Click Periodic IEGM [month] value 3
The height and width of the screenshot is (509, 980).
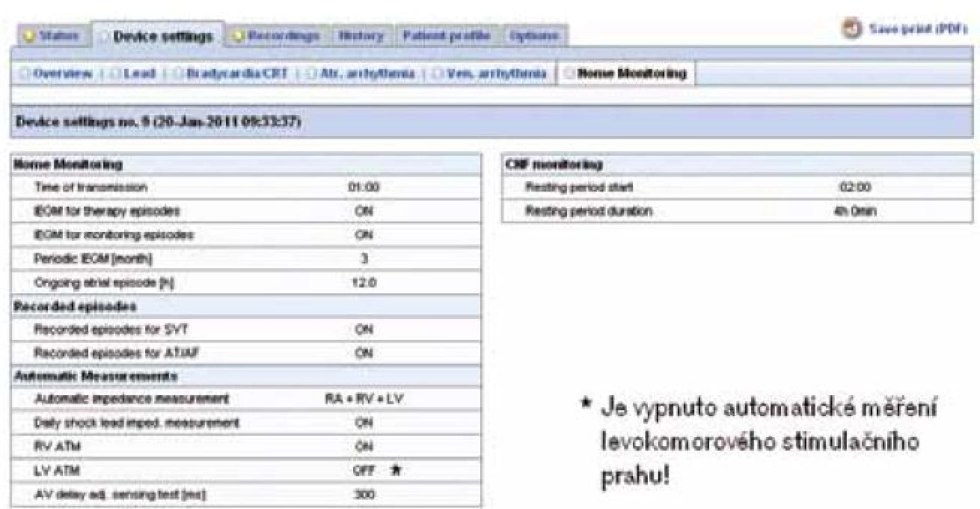tap(364, 258)
